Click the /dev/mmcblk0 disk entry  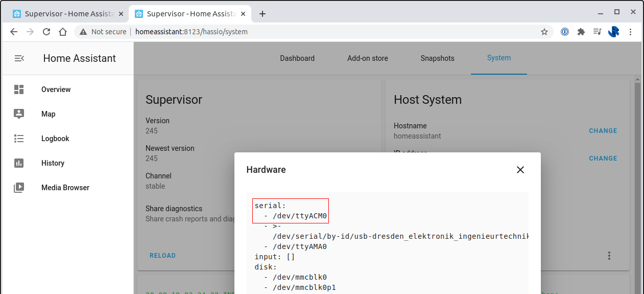[299, 277]
